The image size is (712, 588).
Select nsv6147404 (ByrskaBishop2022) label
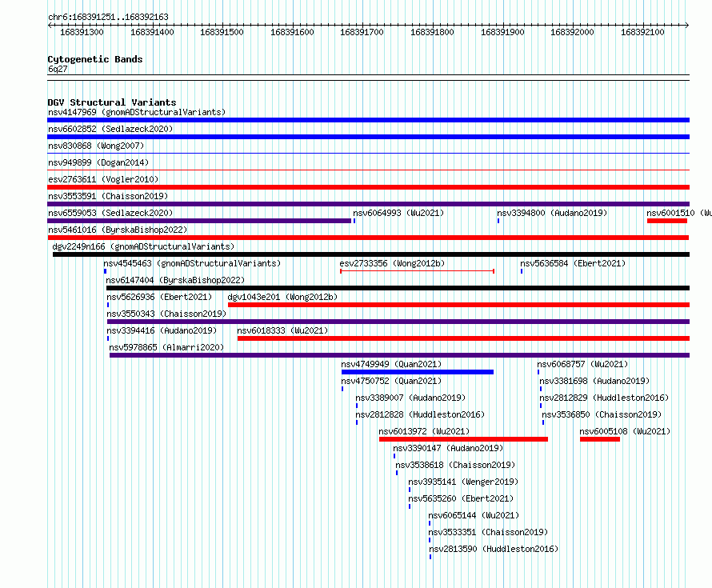point(175,280)
